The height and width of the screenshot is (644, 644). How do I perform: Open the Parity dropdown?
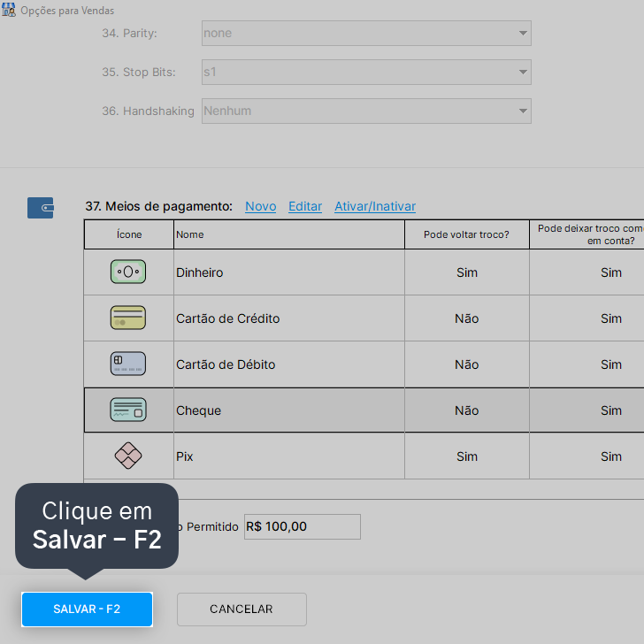[366, 34]
